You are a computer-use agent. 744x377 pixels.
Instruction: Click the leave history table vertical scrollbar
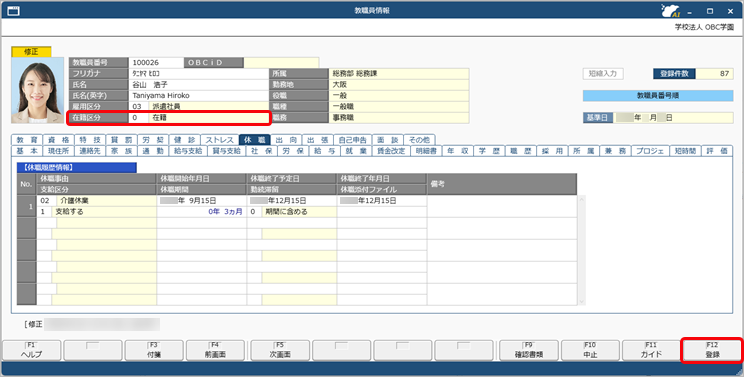click(581, 250)
